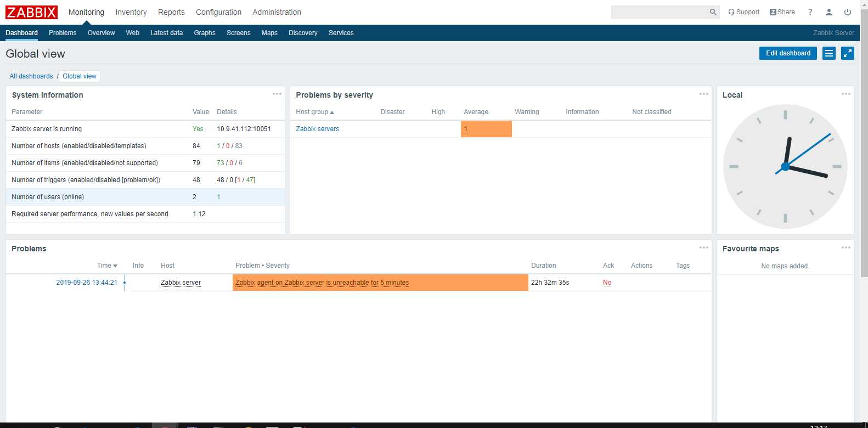This screenshot has height=428, width=868.
Task: Click the Local analog clock
Action: click(785, 166)
